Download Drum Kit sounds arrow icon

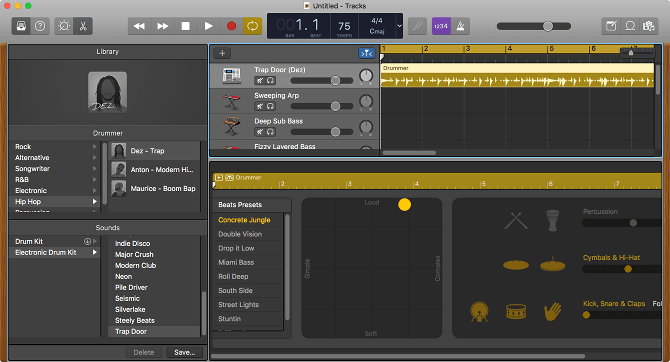88,241
